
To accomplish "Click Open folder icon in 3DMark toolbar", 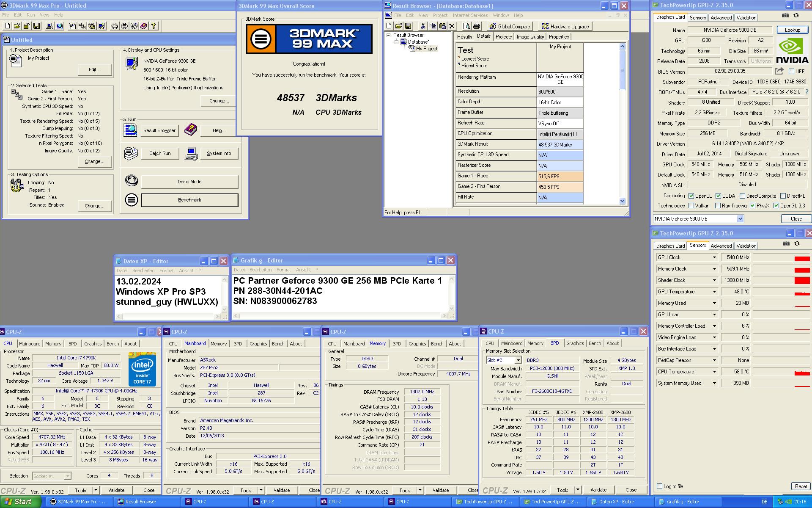I will (17, 26).
